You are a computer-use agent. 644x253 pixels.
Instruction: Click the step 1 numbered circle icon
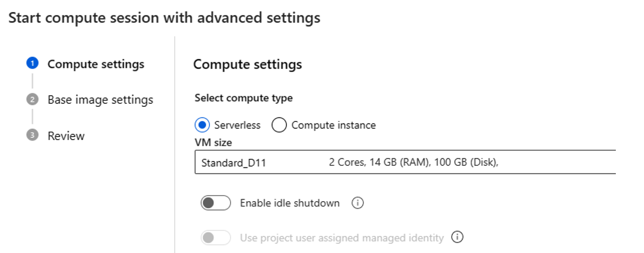33,64
